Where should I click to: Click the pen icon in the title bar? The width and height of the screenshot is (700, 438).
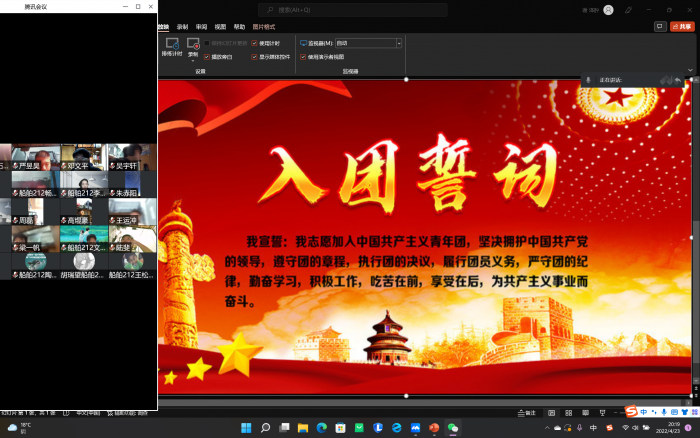[628, 10]
